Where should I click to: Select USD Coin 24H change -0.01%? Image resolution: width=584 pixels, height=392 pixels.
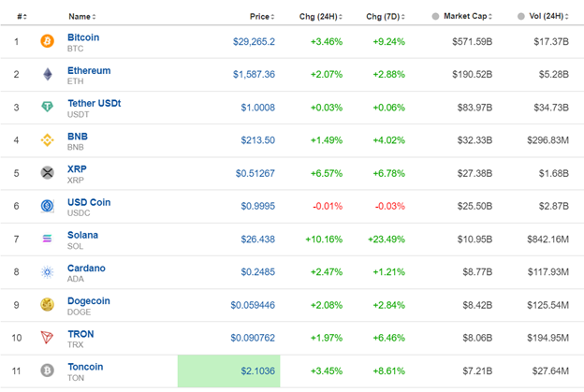tap(328, 206)
